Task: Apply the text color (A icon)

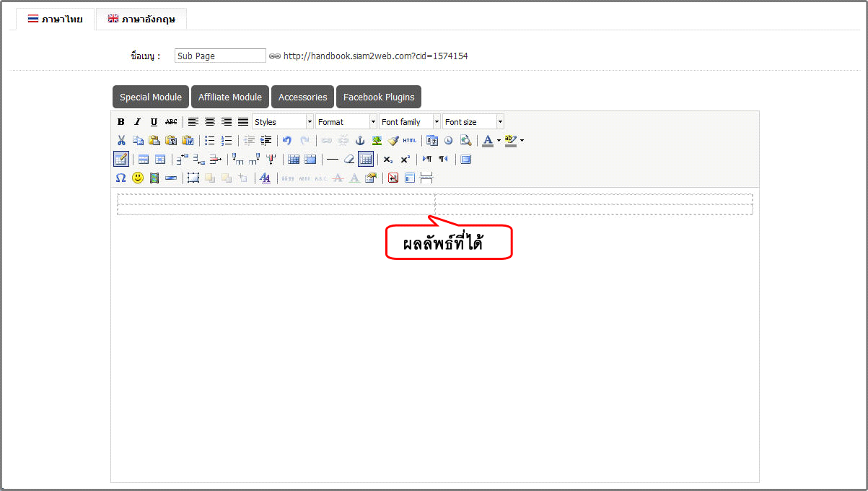Action: [x=488, y=141]
